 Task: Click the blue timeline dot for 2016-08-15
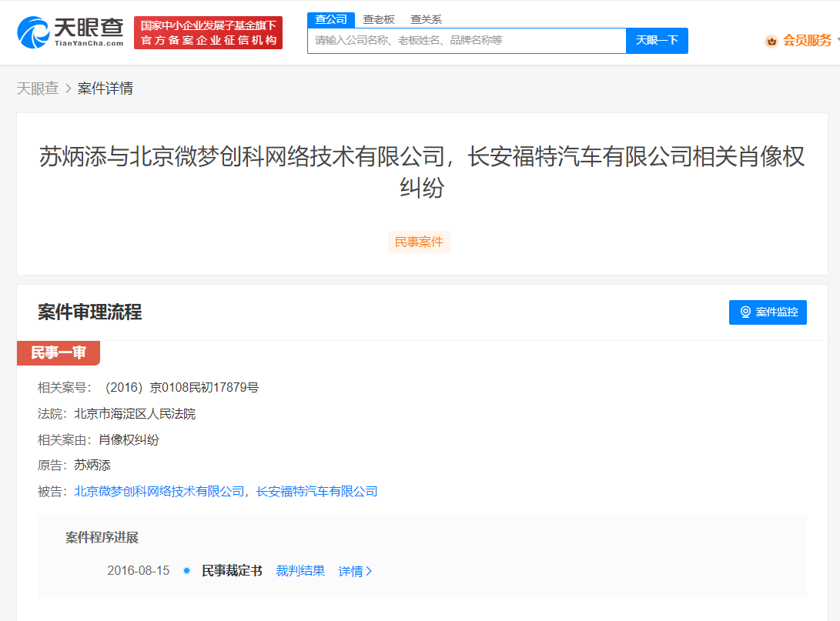[186, 571]
